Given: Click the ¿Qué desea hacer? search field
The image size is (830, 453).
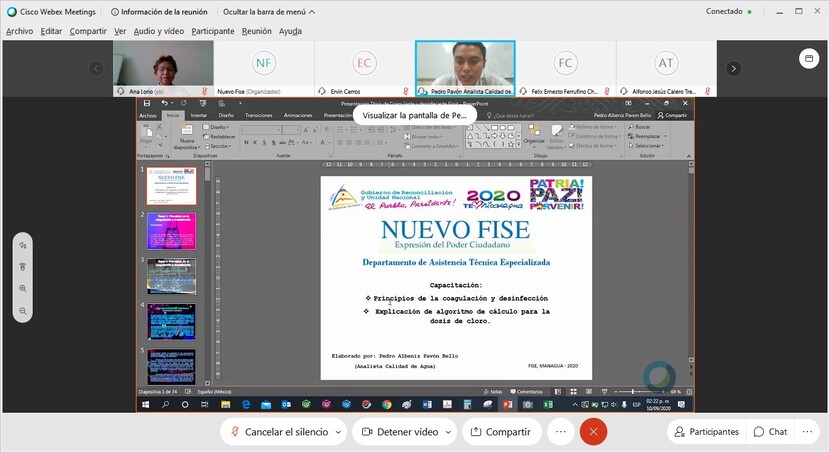Looking at the screenshot, I should pos(510,115).
